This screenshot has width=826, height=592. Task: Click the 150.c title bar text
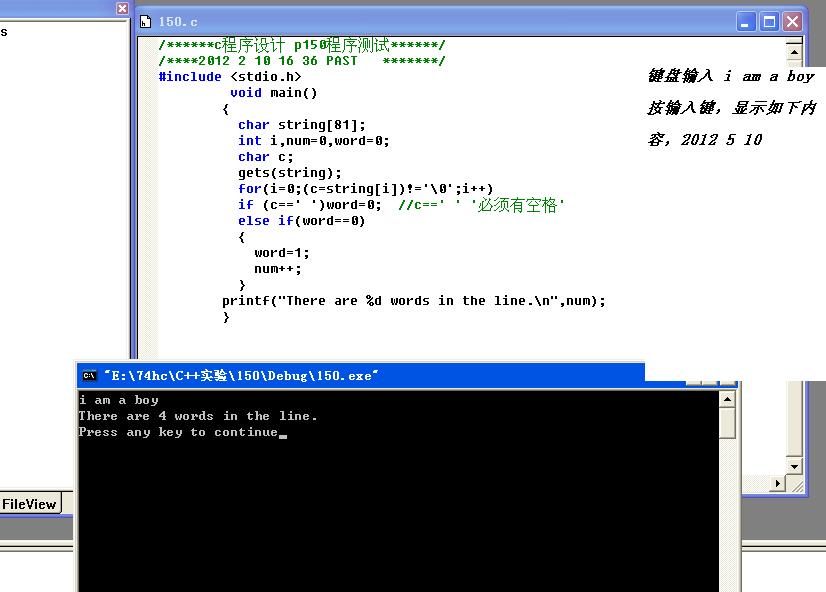[178, 22]
